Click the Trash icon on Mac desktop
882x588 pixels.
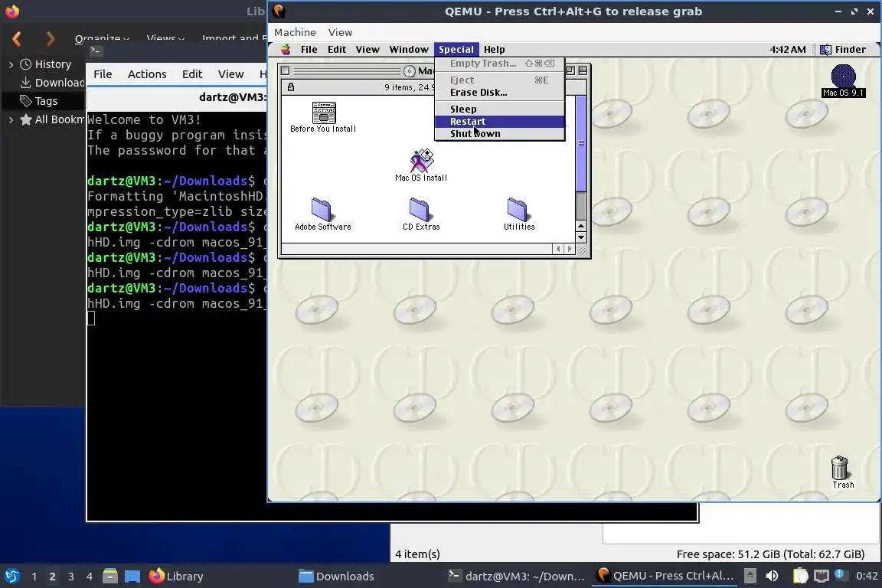[x=839, y=468]
